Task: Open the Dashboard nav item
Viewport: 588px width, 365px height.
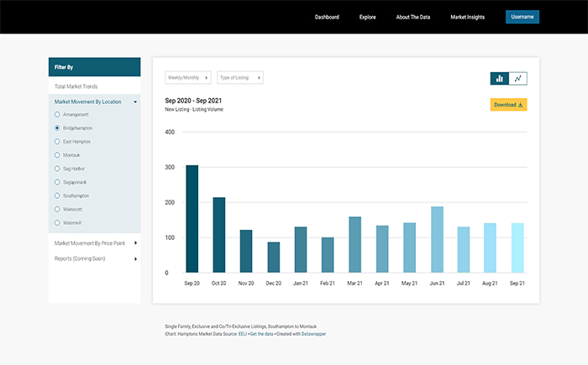Action: coord(327,17)
